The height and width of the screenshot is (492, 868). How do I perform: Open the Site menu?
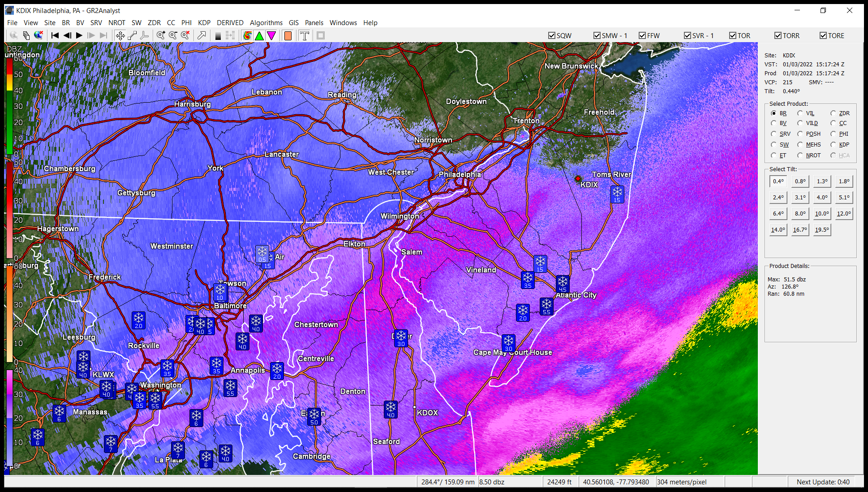[x=50, y=23]
